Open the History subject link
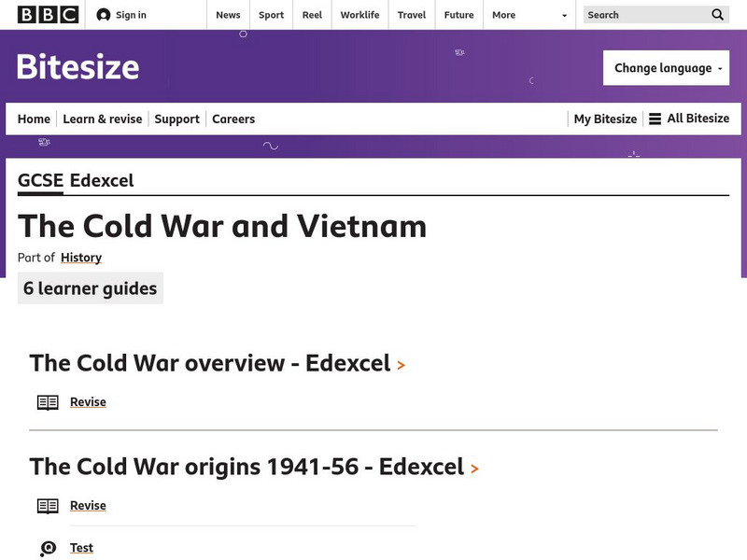Image resolution: width=747 pixels, height=560 pixels. coord(82,258)
